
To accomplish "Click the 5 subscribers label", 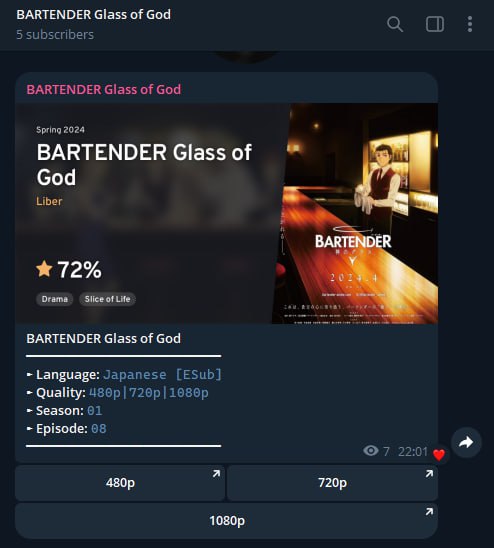I will [55, 35].
